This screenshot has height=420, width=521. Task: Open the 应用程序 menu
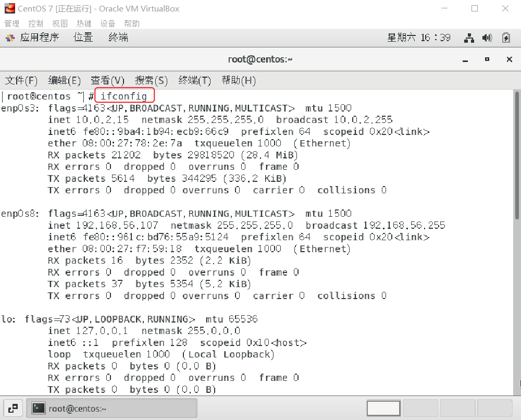tap(41, 37)
